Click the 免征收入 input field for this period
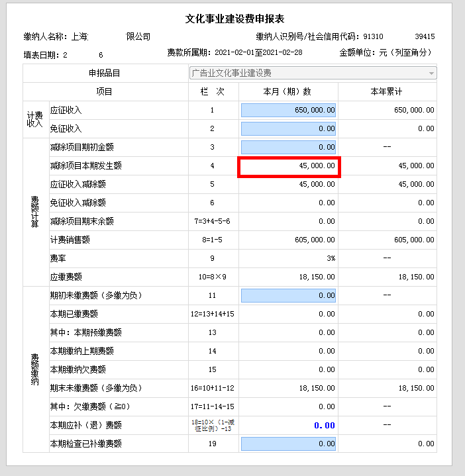Viewport: 465px width, 476px height. point(288,128)
